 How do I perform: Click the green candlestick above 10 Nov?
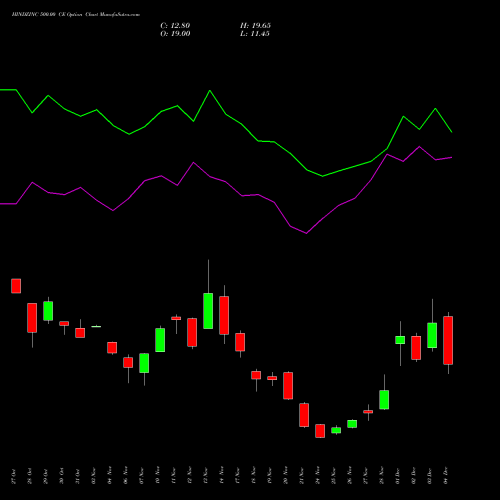160,340
